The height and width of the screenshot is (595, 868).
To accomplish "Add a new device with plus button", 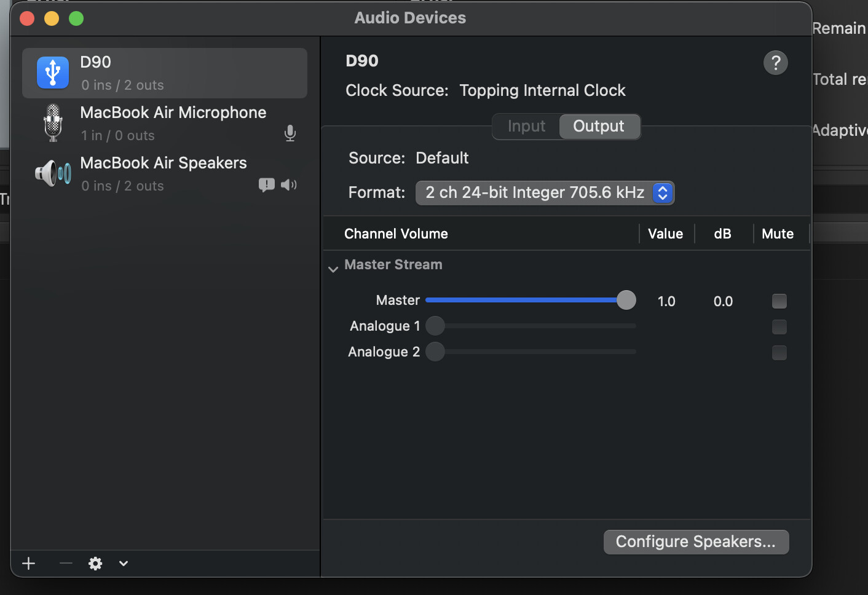I will [29, 563].
